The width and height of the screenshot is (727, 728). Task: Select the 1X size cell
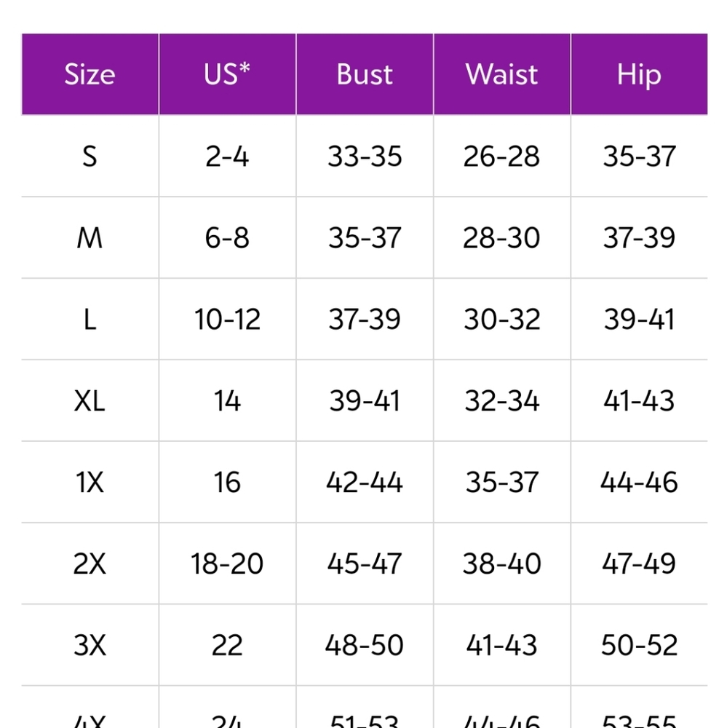coord(90,482)
